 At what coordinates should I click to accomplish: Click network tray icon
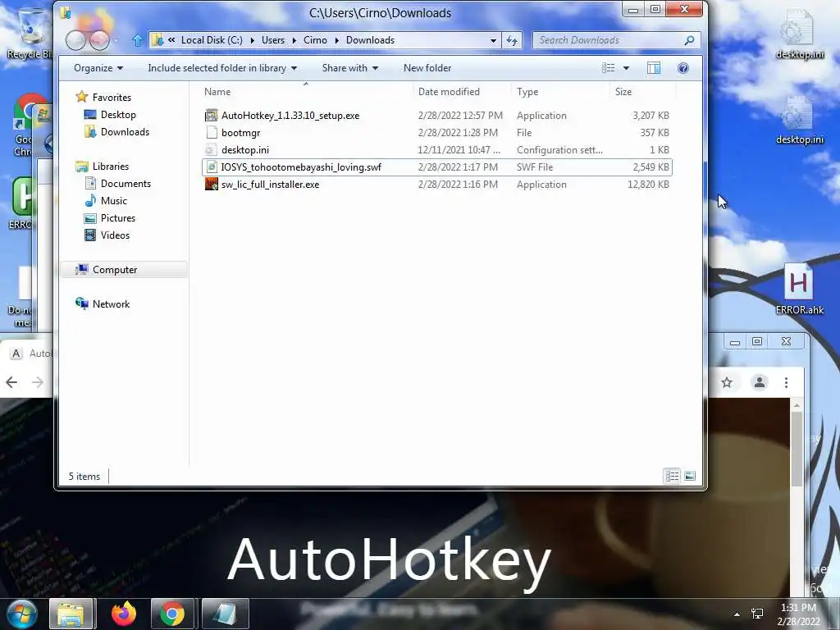coord(757,614)
